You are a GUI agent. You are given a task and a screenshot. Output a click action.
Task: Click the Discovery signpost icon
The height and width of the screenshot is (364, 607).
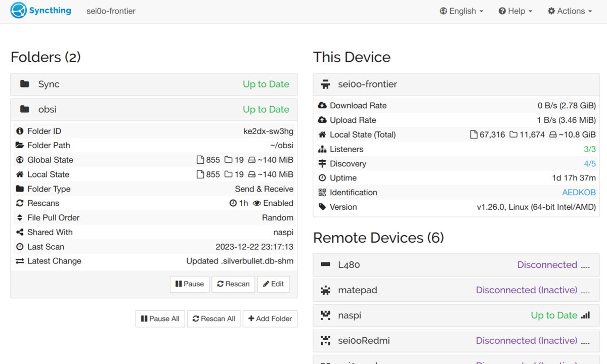pos(322,164)
